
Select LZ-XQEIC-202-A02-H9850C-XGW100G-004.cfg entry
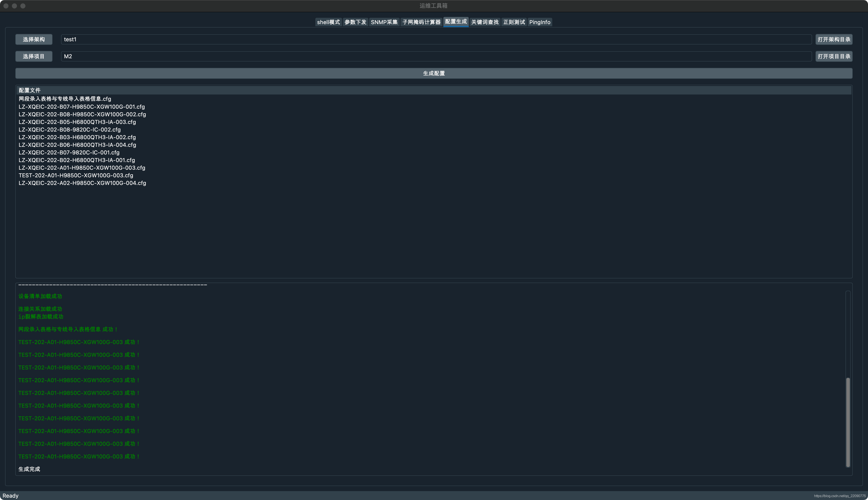82,183
